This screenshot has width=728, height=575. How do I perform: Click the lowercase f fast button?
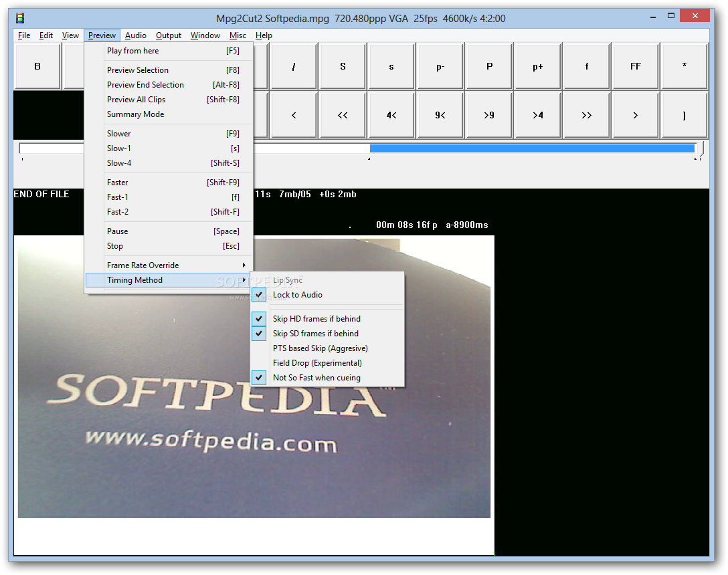coord(587,66)
